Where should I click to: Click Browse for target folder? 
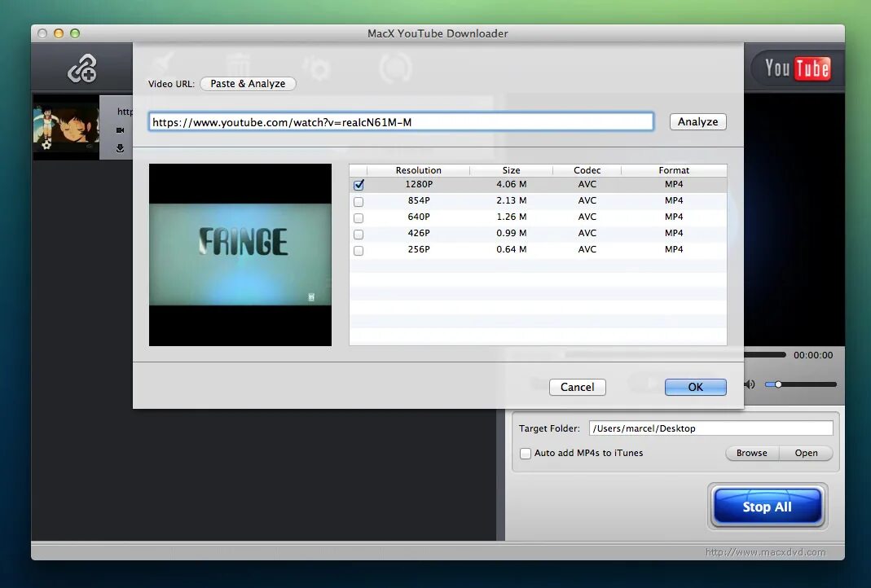point(752,453)
